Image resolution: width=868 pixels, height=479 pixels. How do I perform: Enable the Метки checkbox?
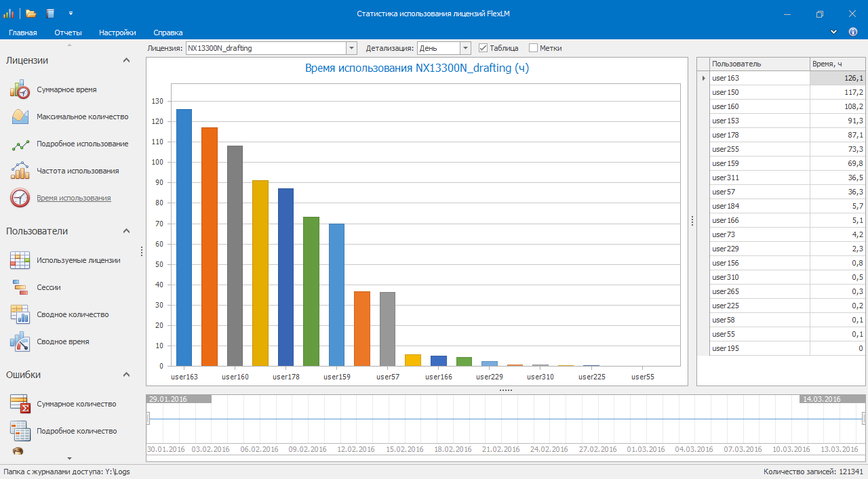[x=533, y=48]
